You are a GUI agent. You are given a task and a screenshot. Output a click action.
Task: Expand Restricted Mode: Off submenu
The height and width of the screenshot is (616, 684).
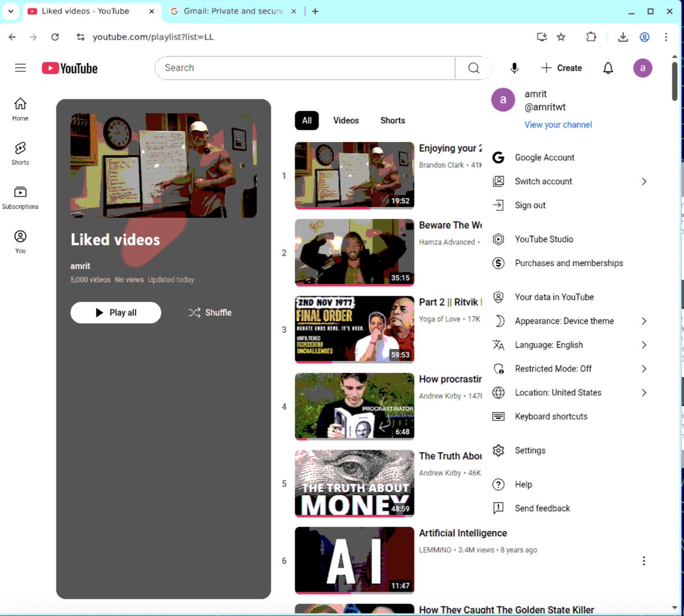(x=571, y=369)
